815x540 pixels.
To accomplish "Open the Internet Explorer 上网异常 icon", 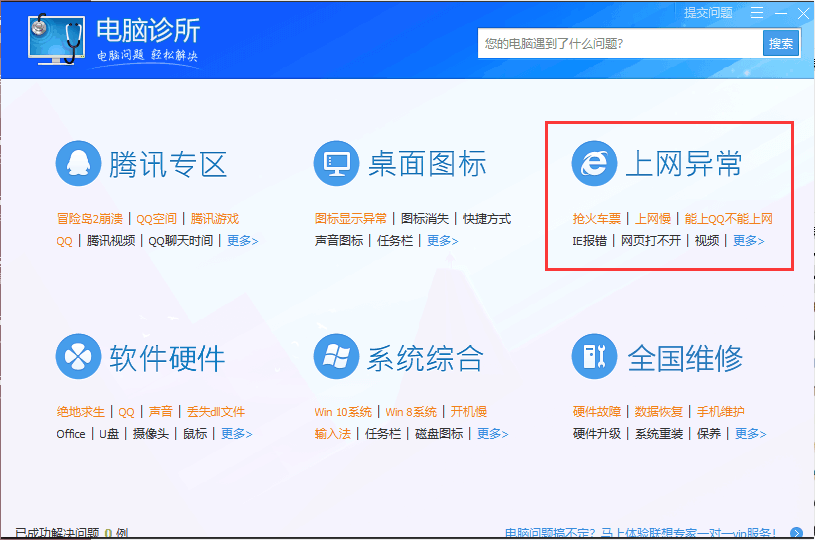I will tap(594, 163).
